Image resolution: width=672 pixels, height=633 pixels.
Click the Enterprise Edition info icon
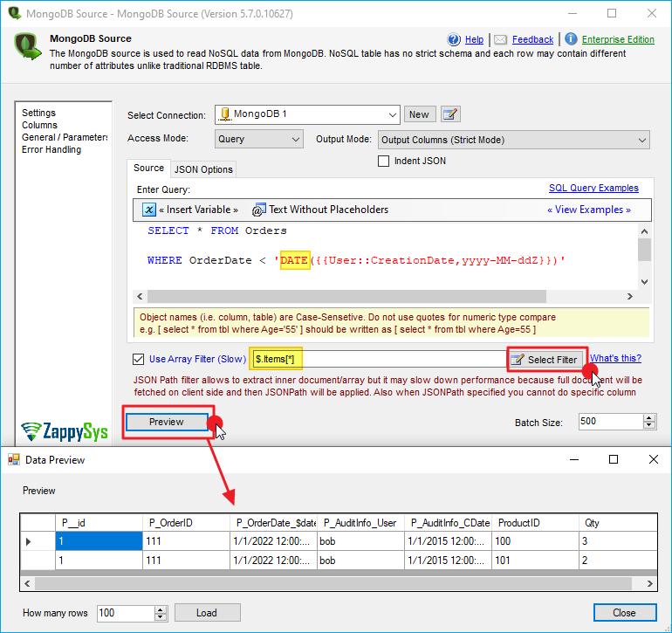pos(571,39)
